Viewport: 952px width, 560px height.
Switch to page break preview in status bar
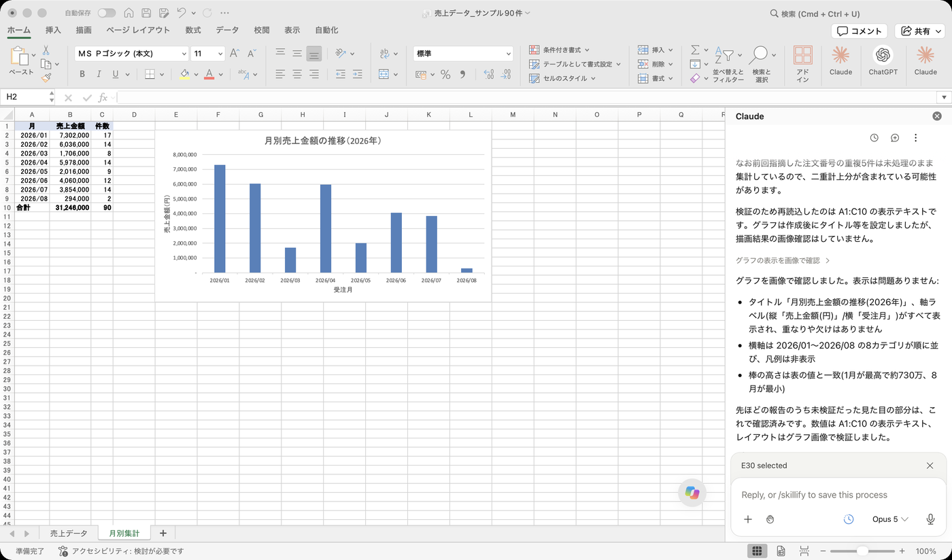pyautogui.click(x=804, y=551)
